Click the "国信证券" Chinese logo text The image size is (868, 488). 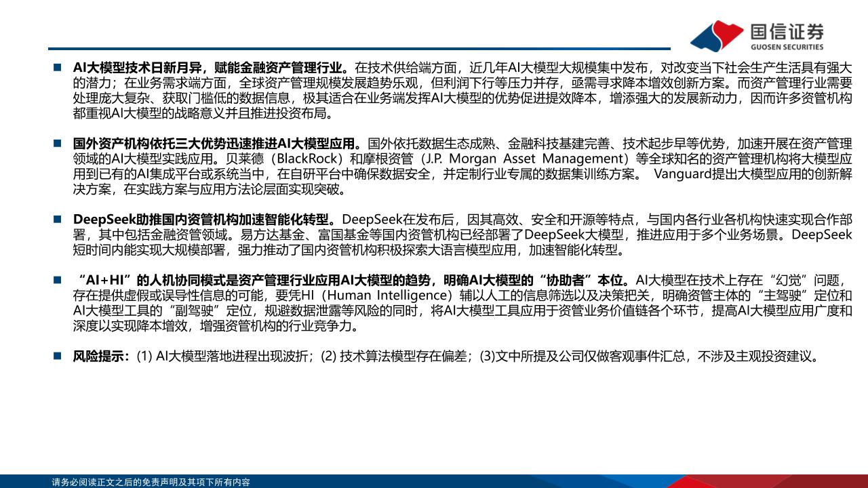[787, 30]
